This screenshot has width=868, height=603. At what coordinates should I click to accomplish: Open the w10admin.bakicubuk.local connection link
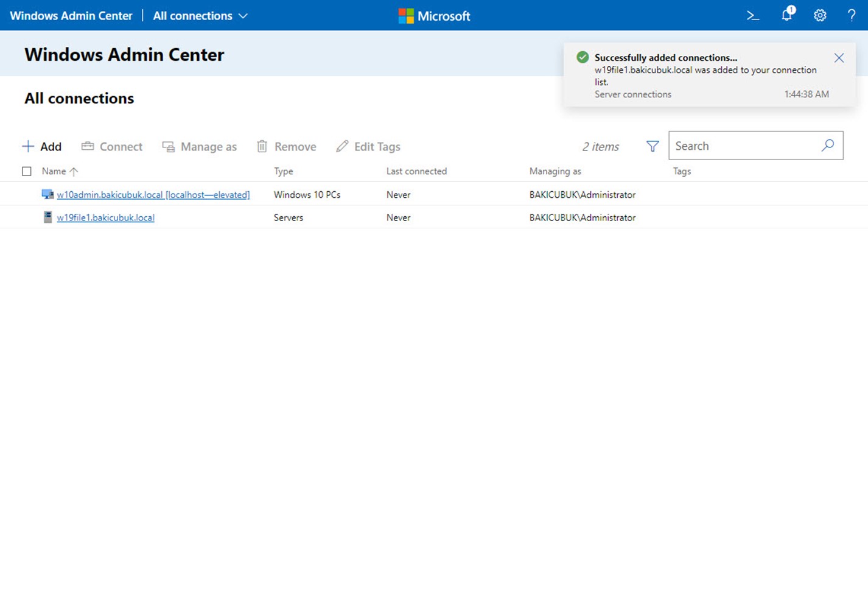coord(153,195)
